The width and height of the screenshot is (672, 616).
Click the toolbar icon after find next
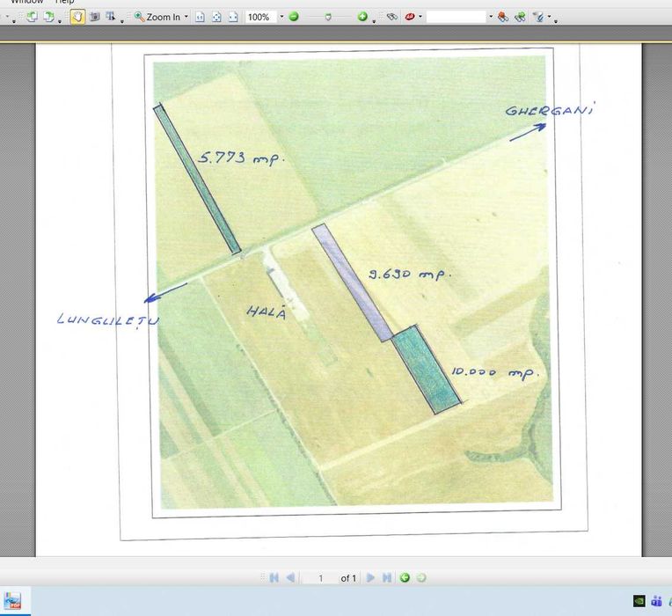pos(538,17)
